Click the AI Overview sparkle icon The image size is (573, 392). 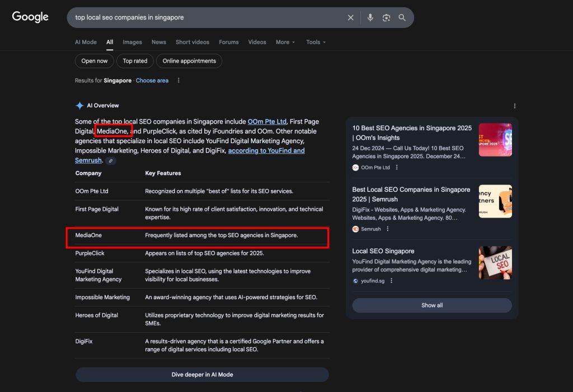click(79, 106)
